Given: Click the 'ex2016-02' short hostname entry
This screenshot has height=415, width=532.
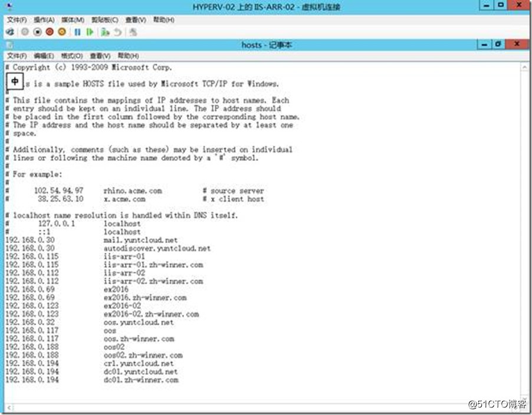Looking at the screenshot, I should click(122, 306).
